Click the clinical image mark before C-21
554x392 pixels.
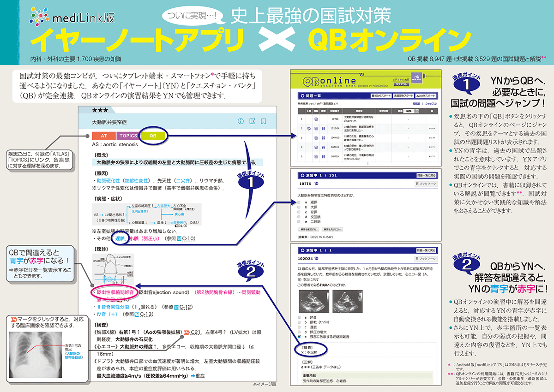(187, 333)
